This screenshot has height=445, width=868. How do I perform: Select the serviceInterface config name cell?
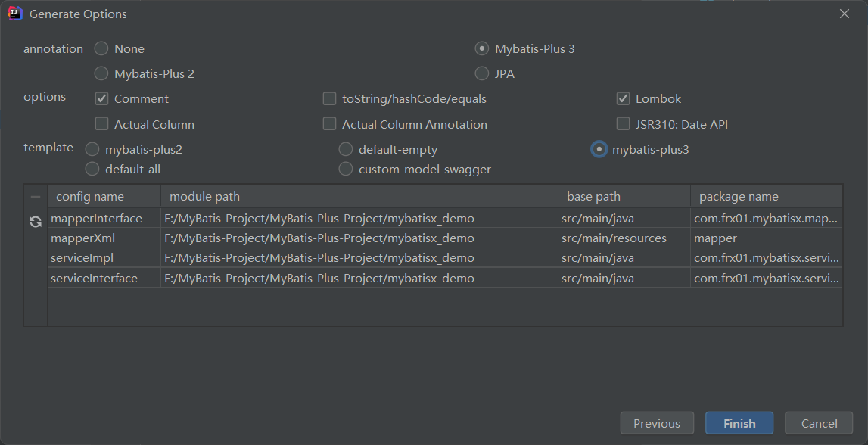click(x=104, y=278)
